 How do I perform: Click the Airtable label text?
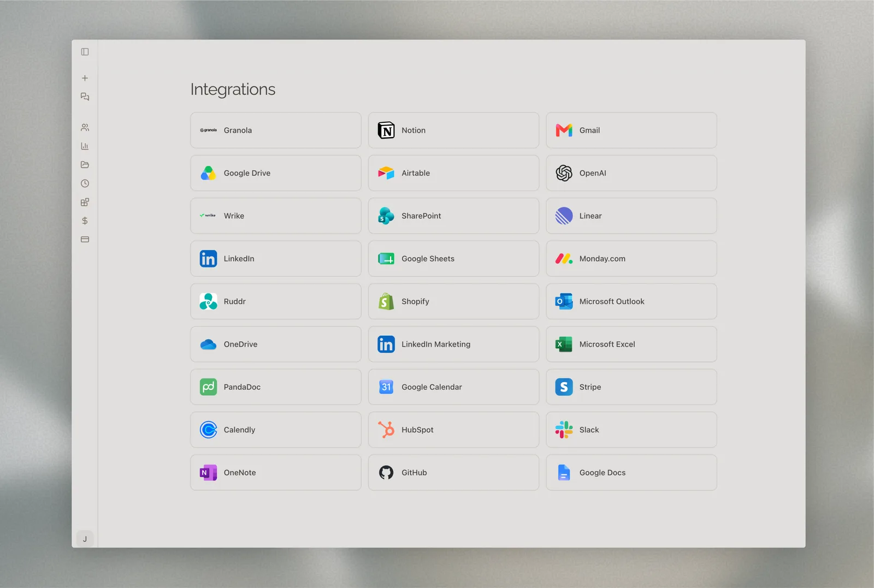pyautogui.click(x=416, y=173)
